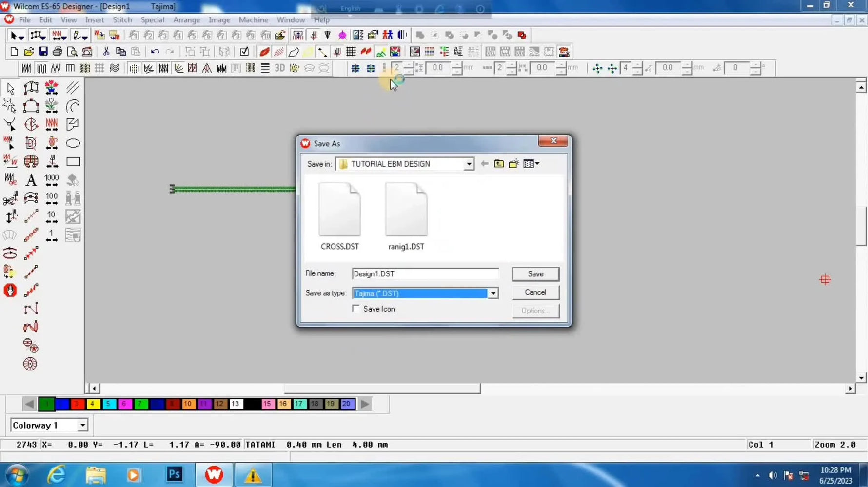Click the Cut scissors icon
The width and height of the screenshot is (868, 487).
coord(106,52)
